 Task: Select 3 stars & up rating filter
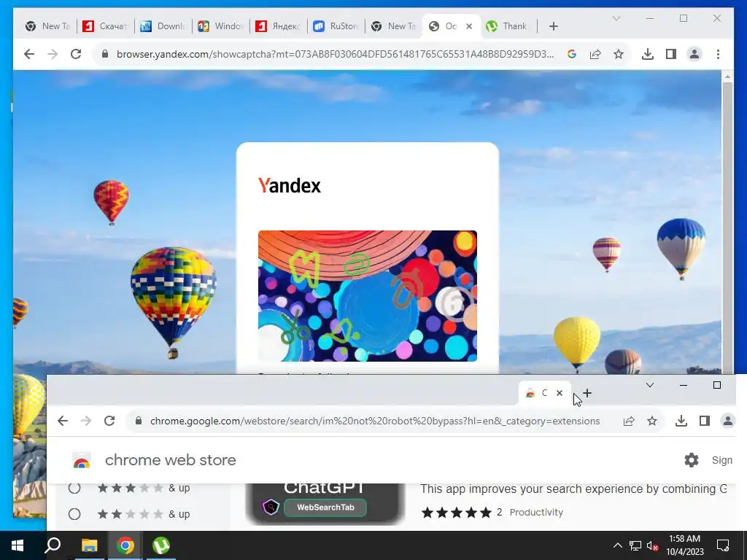coord(74,488)
